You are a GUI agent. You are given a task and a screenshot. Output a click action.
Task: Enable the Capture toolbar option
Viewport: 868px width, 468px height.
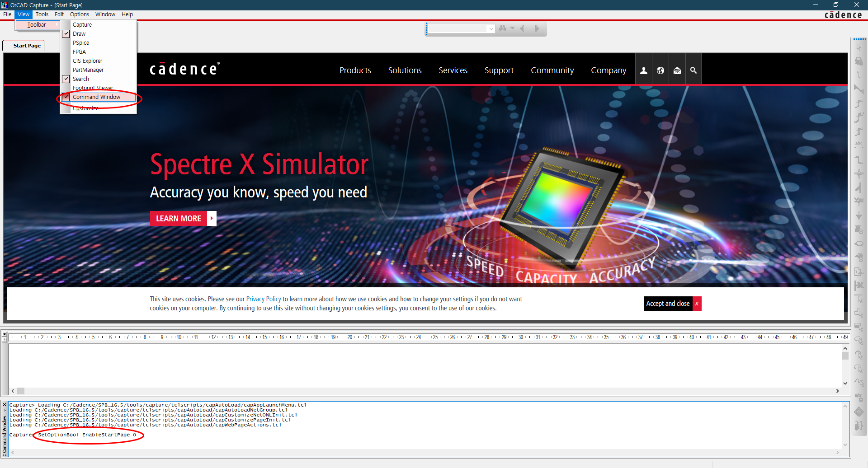tap(98, 25)
